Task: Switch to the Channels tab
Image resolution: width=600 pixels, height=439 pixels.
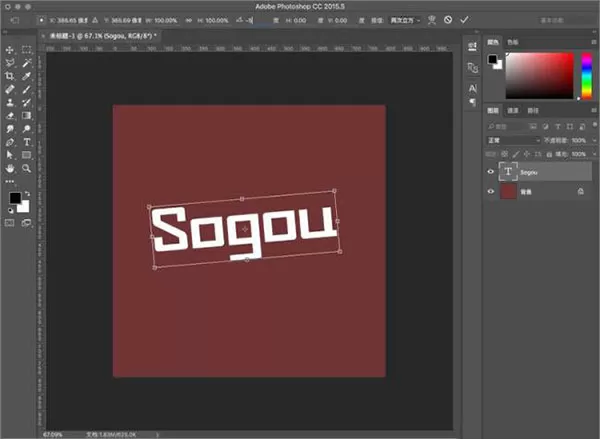Action: pos(513,111)
